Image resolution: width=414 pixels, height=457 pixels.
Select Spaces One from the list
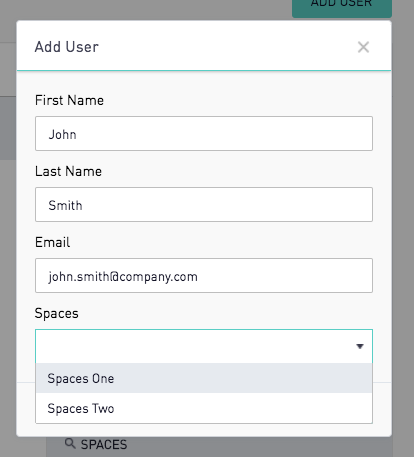(204, 378)
